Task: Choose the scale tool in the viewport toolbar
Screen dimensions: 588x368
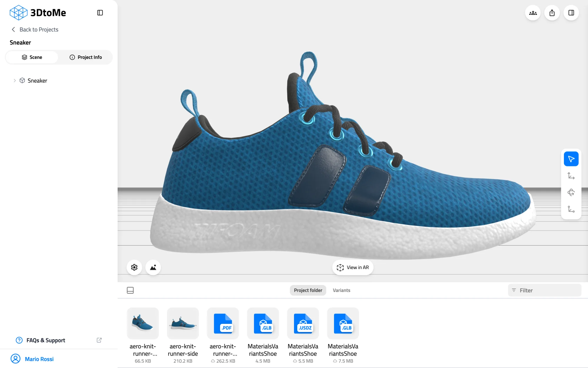Action: tap(571, 209)
